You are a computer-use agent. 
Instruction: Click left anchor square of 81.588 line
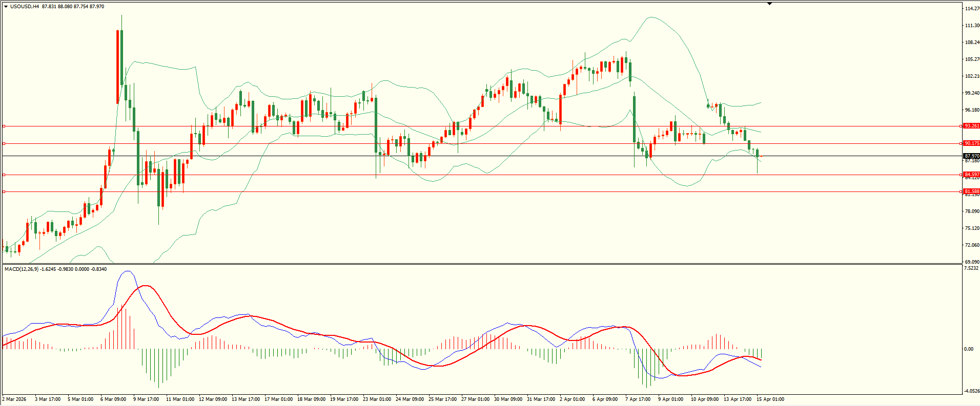click(4, 192)
